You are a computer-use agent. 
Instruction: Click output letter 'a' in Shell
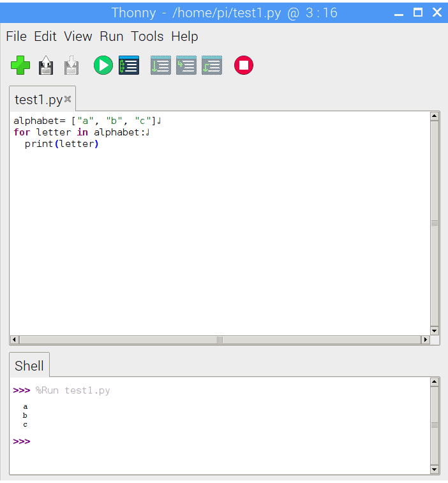(26, 406)
